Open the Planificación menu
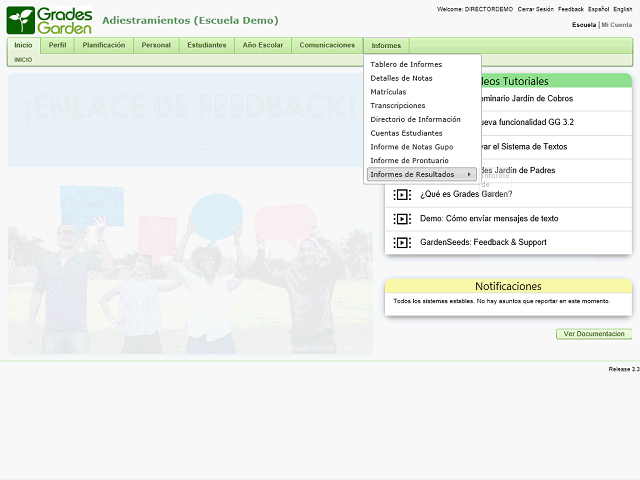The image size is (640, 480). [104, 45]
